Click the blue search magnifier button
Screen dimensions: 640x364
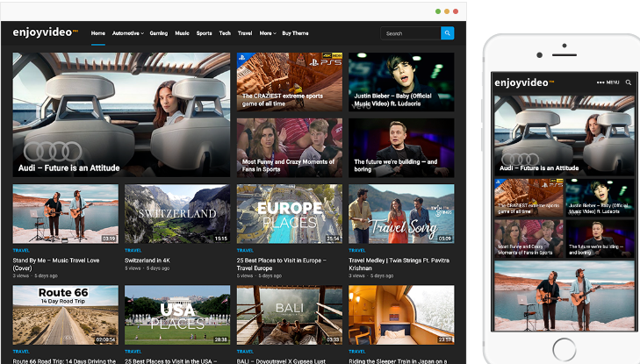click(x=448, y=33)
